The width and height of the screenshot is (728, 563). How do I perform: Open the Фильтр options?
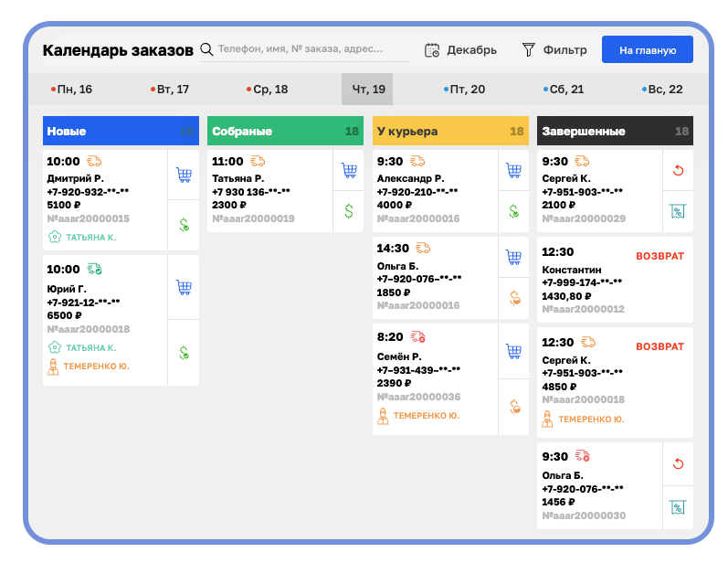(x=554, y=49)
